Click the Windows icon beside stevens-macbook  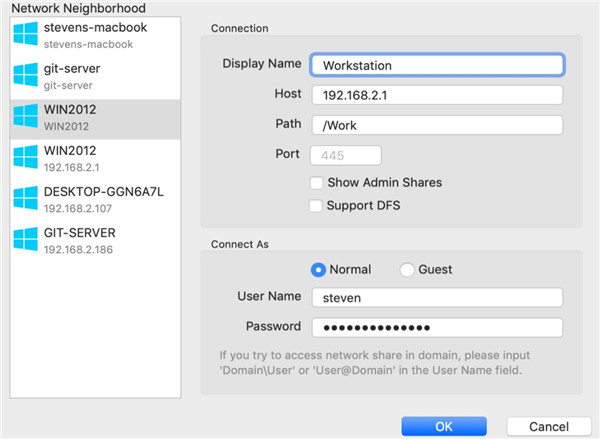(24, 35)
